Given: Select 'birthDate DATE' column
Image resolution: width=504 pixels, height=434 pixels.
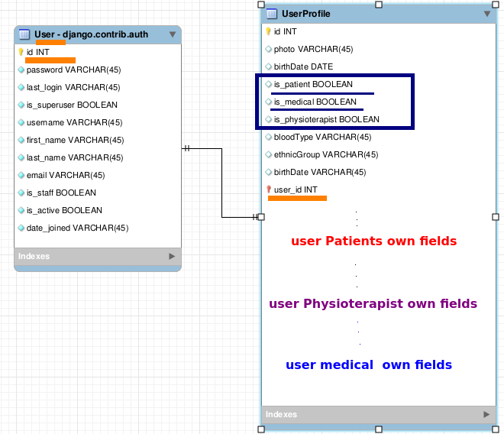Looking at the screenshot, I should (x=303, y=66).
